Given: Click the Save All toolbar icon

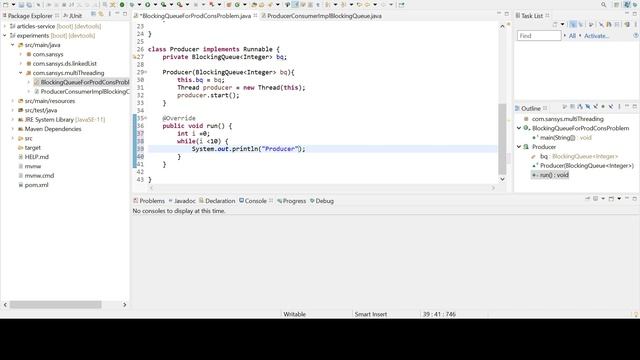Looking at the screenshot, I should pos(29,4).
